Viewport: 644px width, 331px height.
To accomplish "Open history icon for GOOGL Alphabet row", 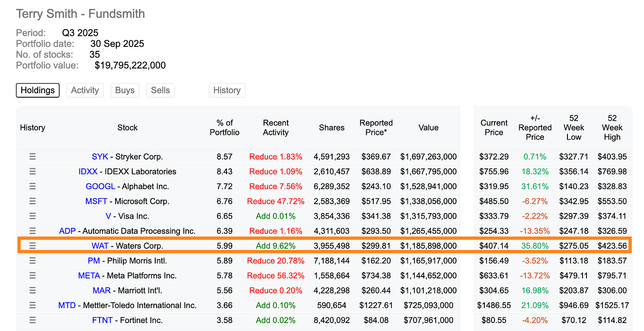I will pos(32,186).
